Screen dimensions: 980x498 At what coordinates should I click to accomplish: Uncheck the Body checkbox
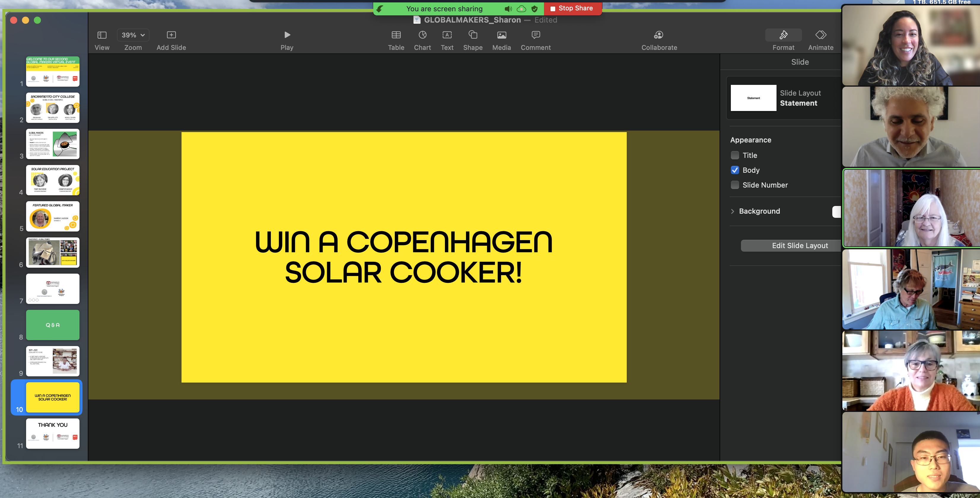(735, 170)
